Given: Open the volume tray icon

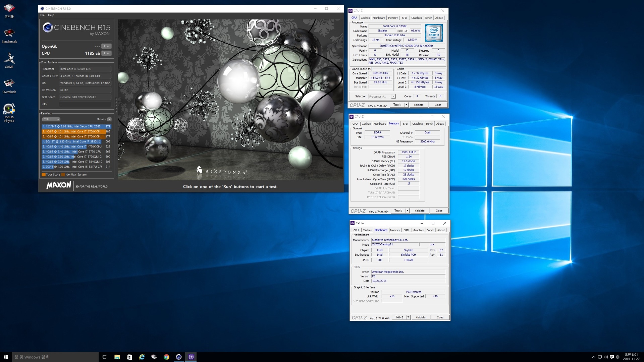Looking at the screenshot, I should pos(605,357).
